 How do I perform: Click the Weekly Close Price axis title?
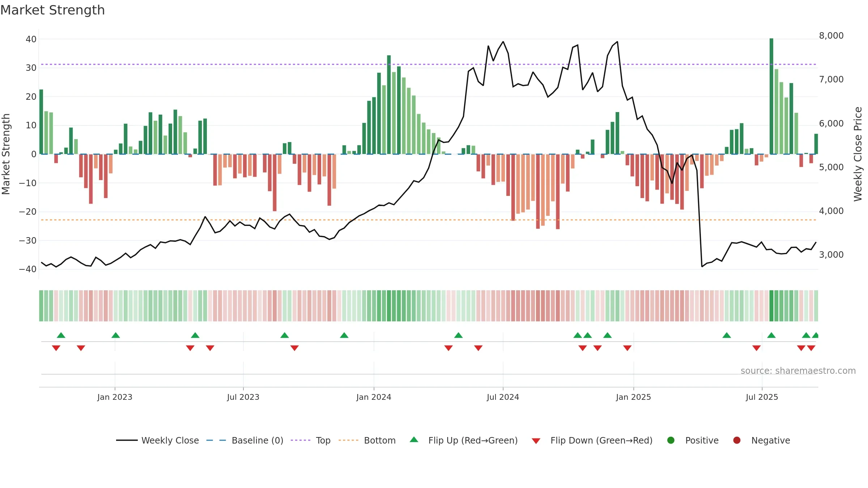coord(858,154)
